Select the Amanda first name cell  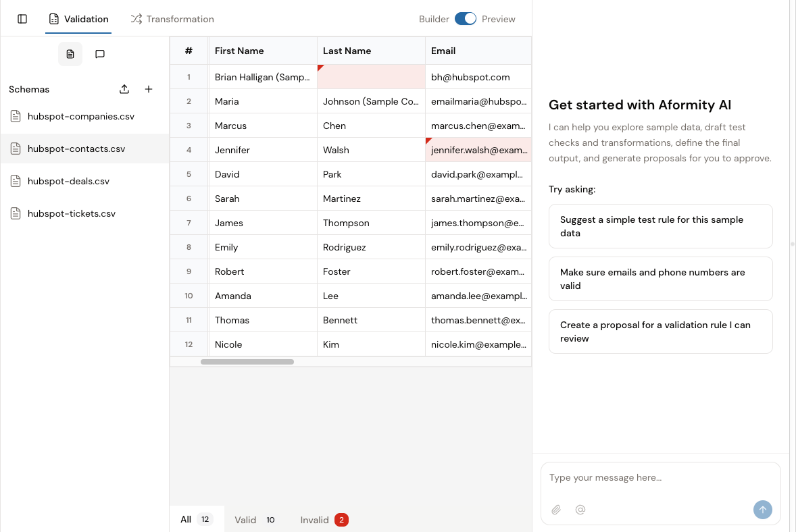(262, 296)
